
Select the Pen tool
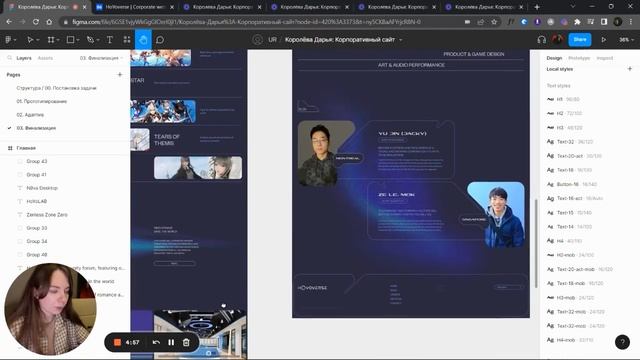coord(90,40)
